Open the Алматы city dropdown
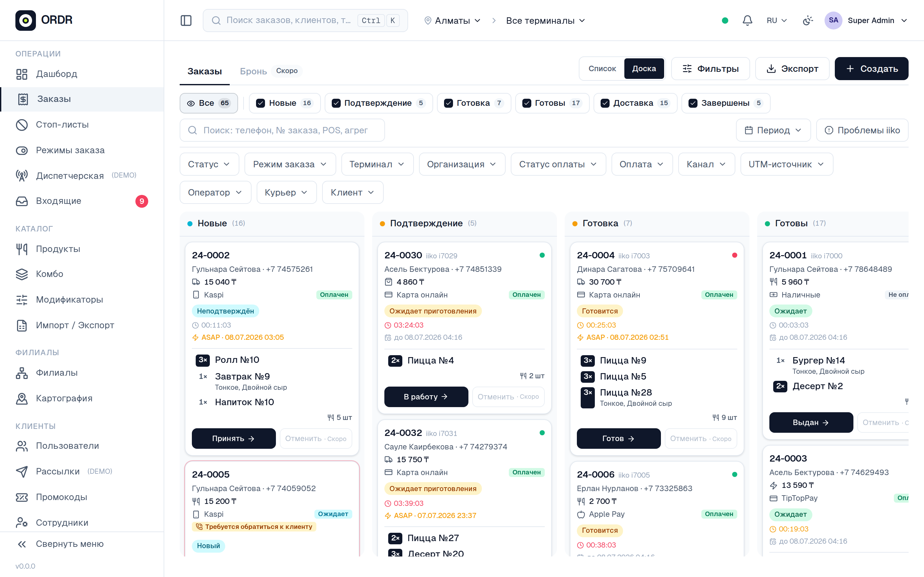Viewport: 924px width, 577px height. pyautogui.click(x=452, y=21)
